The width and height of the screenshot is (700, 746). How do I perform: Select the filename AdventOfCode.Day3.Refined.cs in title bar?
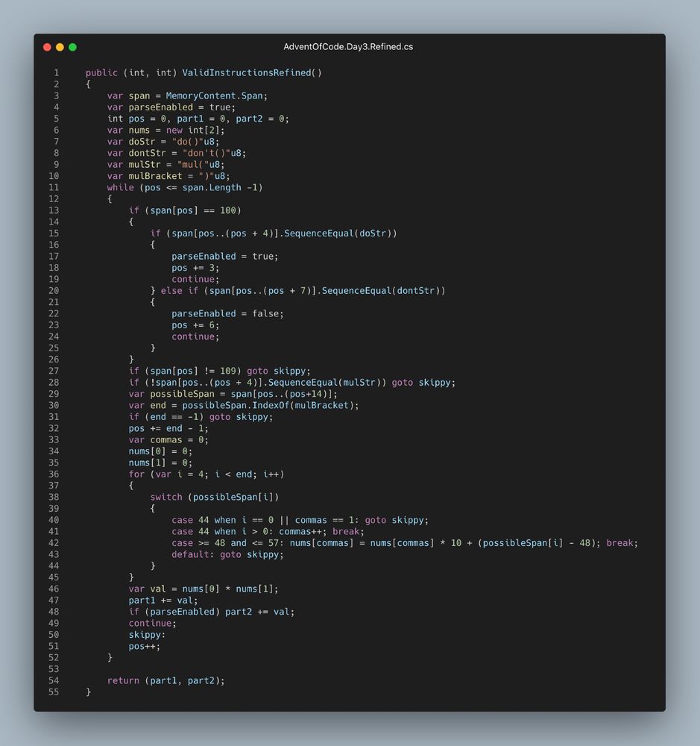tap(349, 46)
